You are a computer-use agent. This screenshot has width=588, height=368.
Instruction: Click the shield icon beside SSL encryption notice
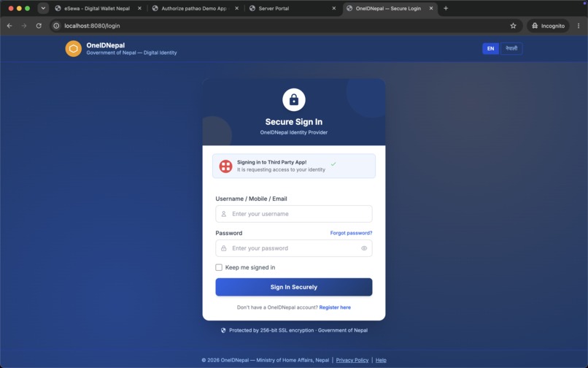(223, 331)
